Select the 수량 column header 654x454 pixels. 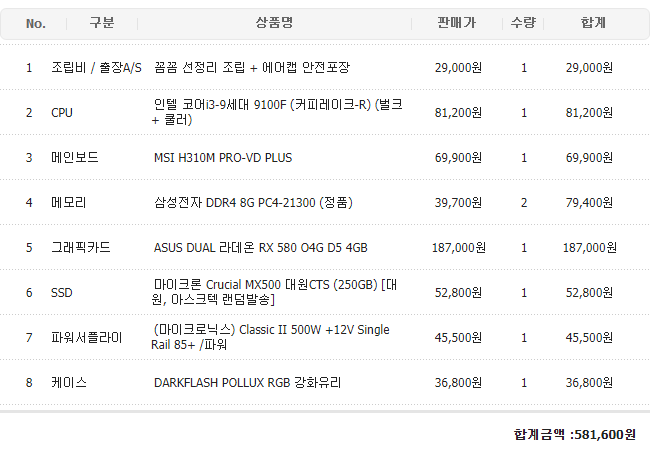(x=523, y=23)
